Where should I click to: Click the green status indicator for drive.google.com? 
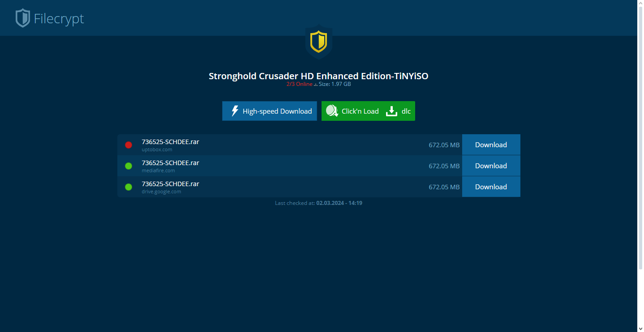[x=129, y=187]
